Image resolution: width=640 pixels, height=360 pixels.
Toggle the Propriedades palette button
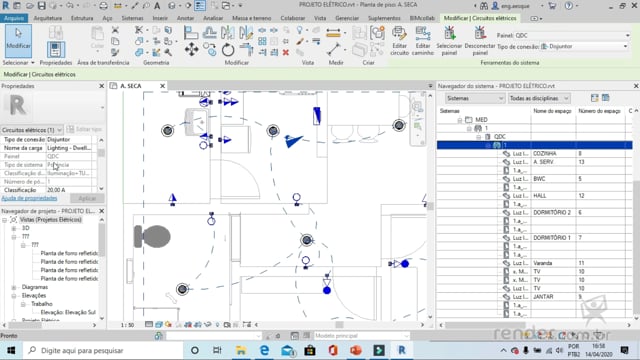pos(56,50)
